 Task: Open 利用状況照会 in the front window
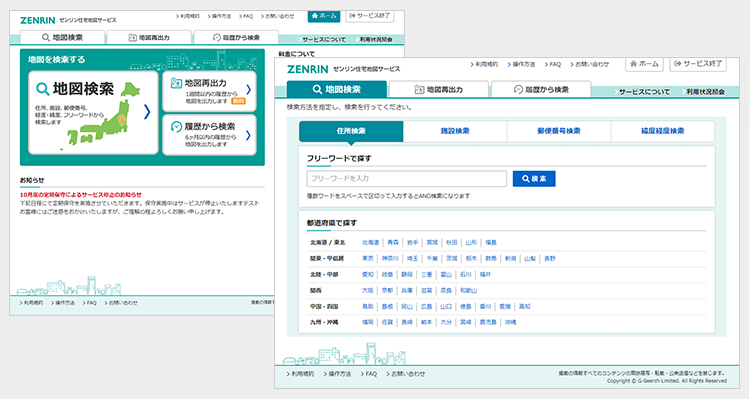(704, 92)
